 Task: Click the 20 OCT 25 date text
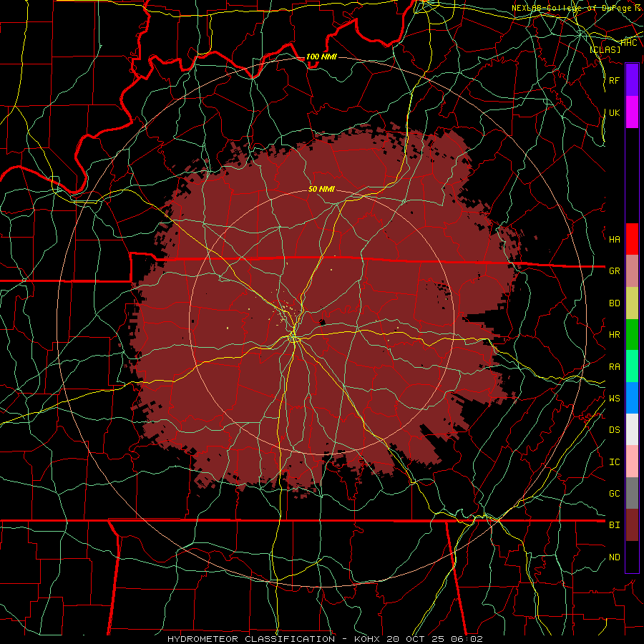pyautogui.click(x=416, y=639)
